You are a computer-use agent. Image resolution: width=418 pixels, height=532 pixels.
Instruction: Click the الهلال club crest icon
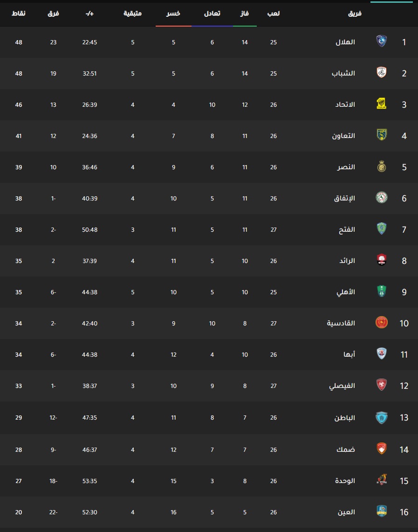click(x=381, y=41)
